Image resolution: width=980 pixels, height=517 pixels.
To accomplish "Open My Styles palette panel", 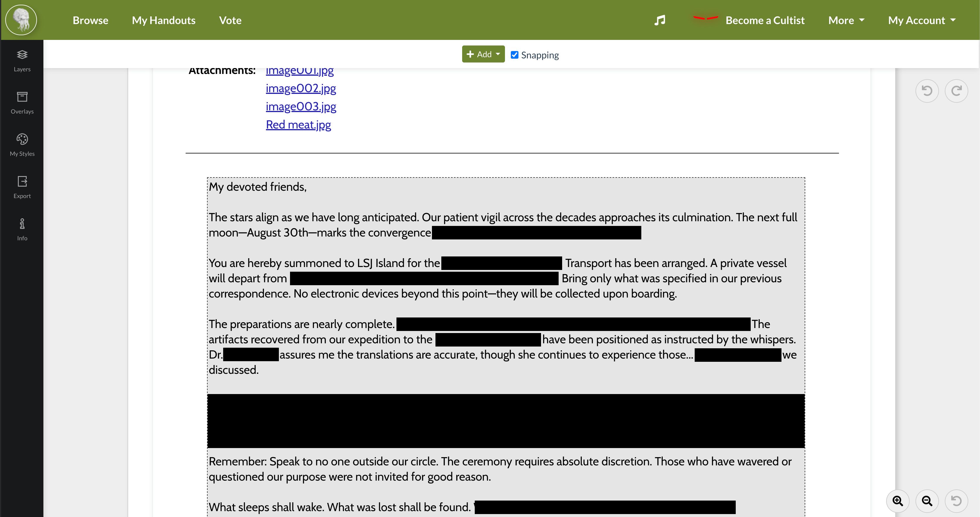I will tap(22, 145).
